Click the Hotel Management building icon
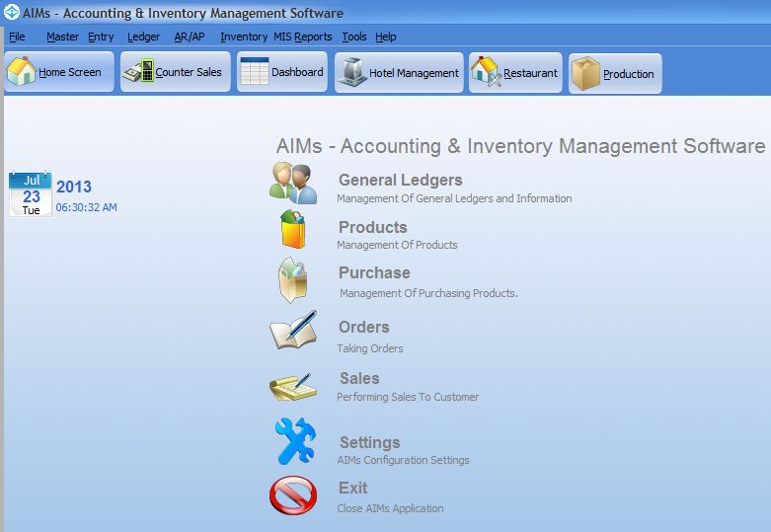 352,72
